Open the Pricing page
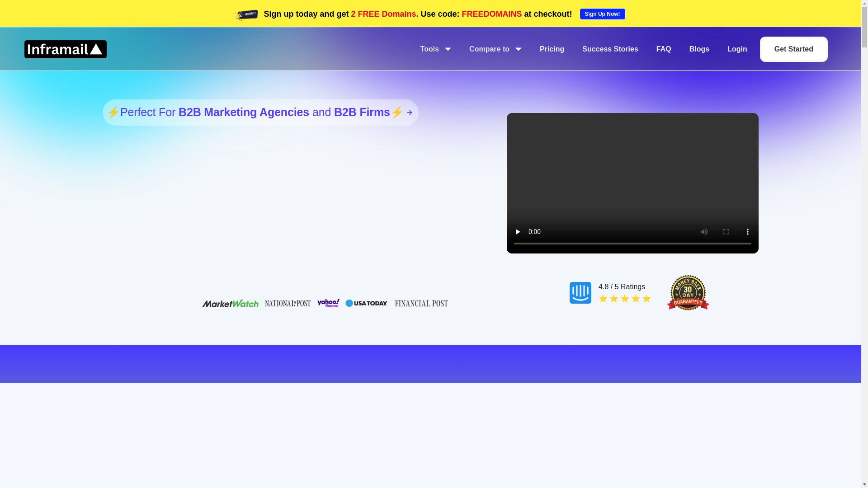The image size is (868, 488). tap(552, 49)
